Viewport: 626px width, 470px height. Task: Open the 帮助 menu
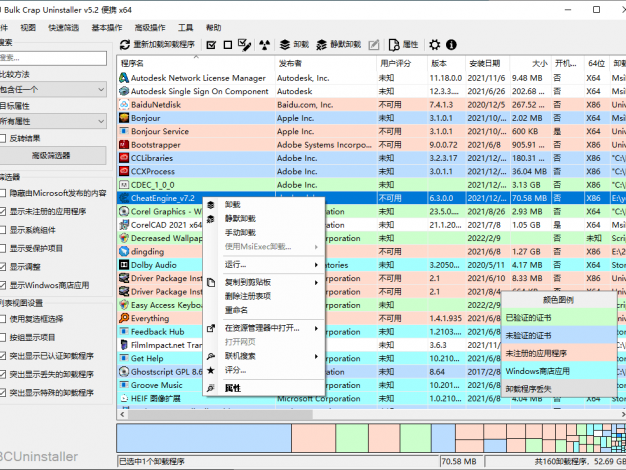point(214,28)
